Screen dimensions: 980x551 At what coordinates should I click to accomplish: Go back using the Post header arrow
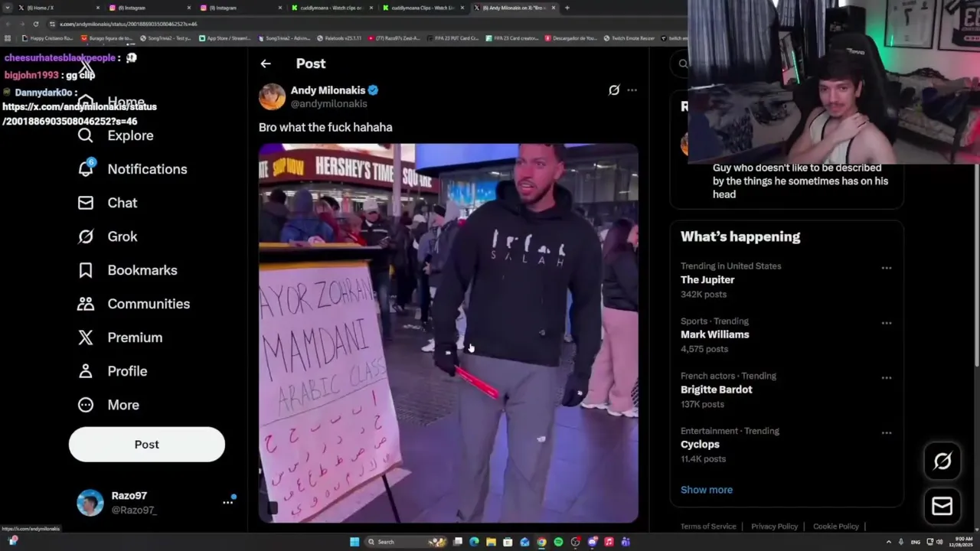[266, 64]
